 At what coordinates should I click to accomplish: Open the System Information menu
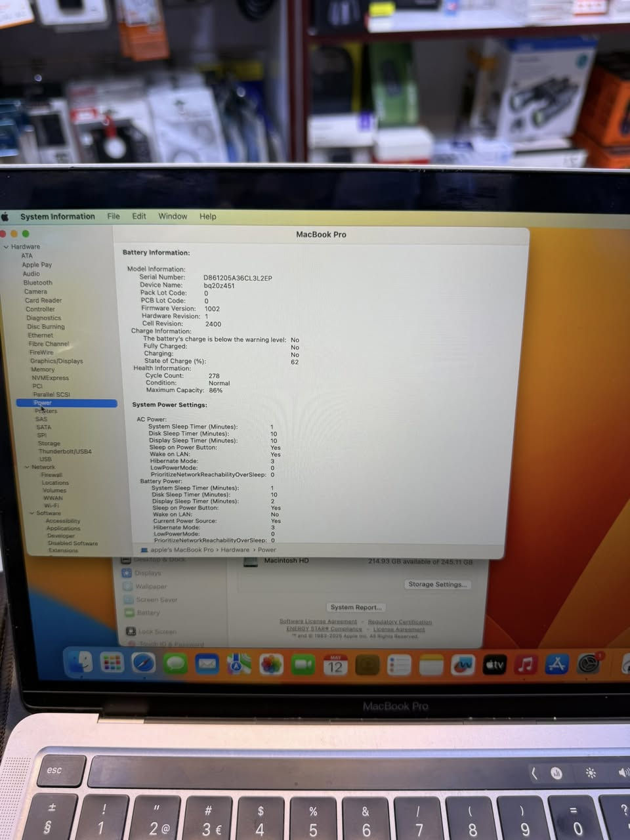pyautogui.click(x=58, y=217)
